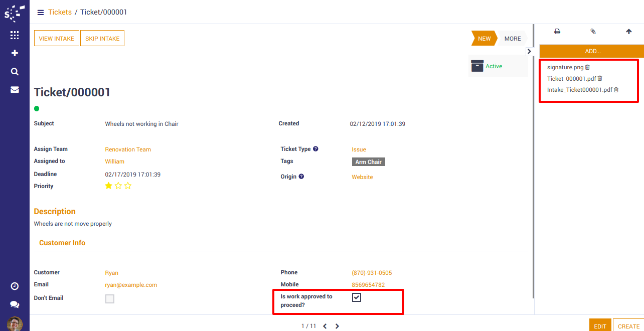Uncheck Is work approved to proceed
Image resolution: width=644 pixels, height=331 pixels.
[357, 297]
